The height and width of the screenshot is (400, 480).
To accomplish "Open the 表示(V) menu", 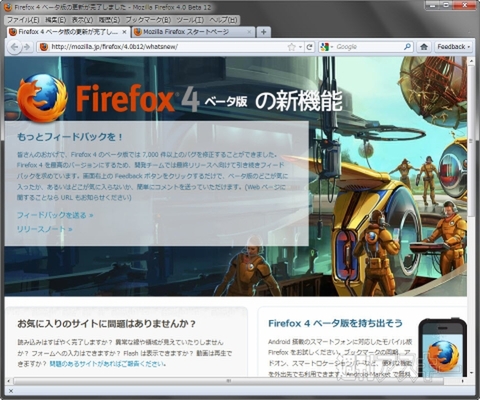I will [82, 20].
